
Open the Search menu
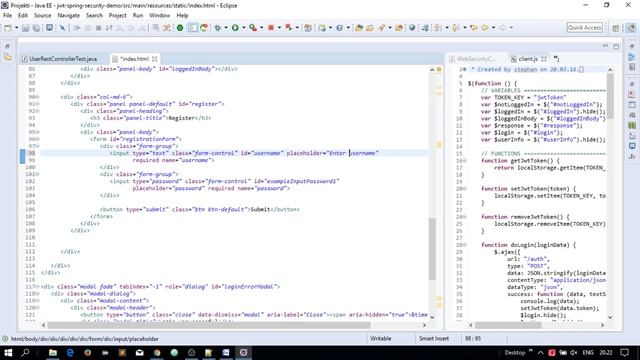coord(94,16)
